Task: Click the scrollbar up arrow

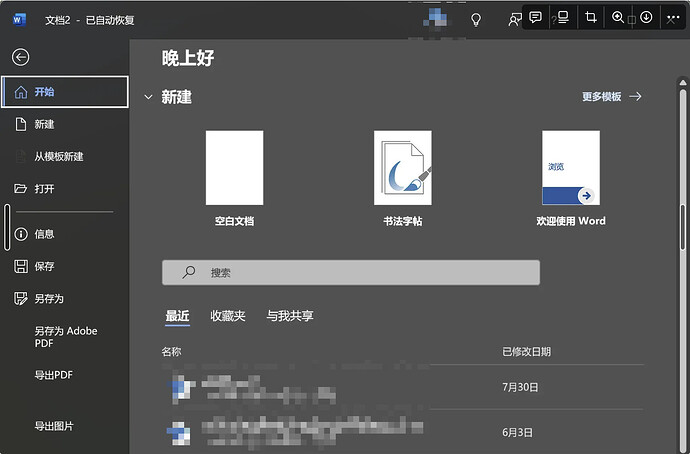Action: (683, 82)
